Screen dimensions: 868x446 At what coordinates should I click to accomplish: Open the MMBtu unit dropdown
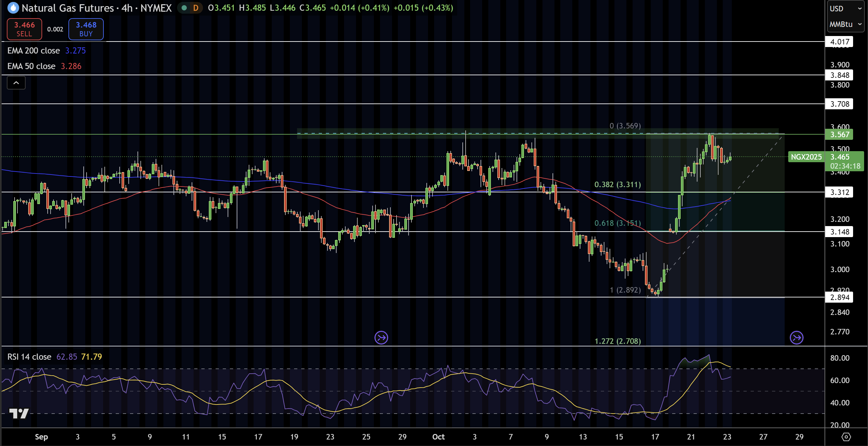click(x=845, y=24)
